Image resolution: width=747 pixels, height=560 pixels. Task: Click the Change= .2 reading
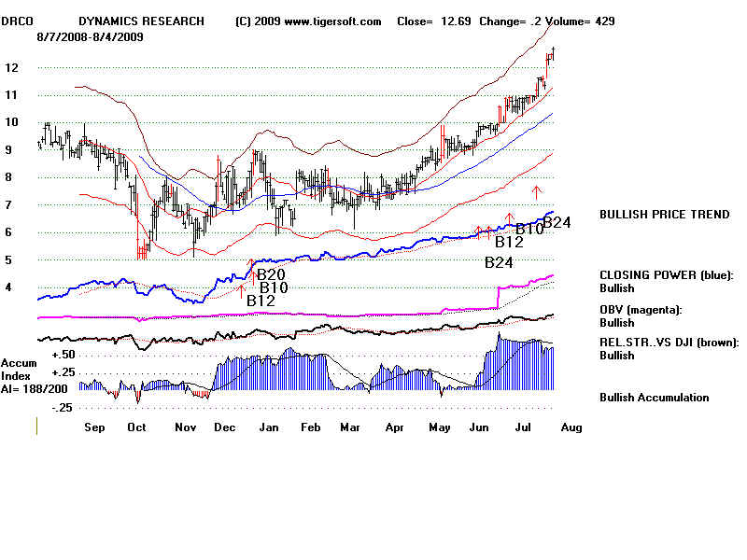click(510, 21)
